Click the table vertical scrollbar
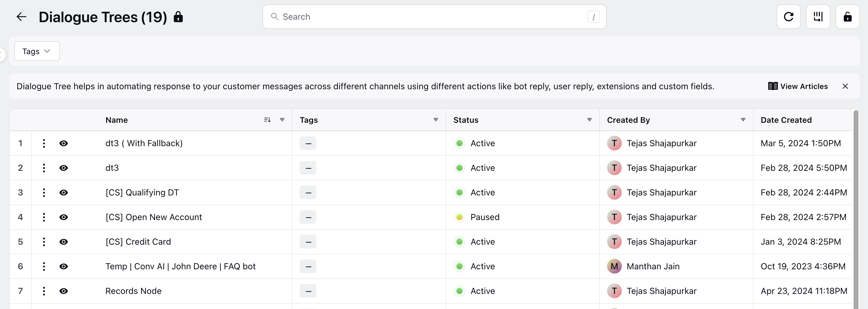Image resolution: width=868 pixels, height=309 pixels. [x=856, y=209]
